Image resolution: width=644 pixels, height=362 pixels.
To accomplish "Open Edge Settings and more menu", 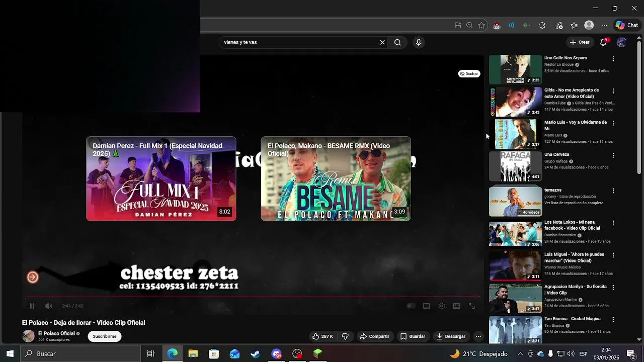I will coord(604,25).
